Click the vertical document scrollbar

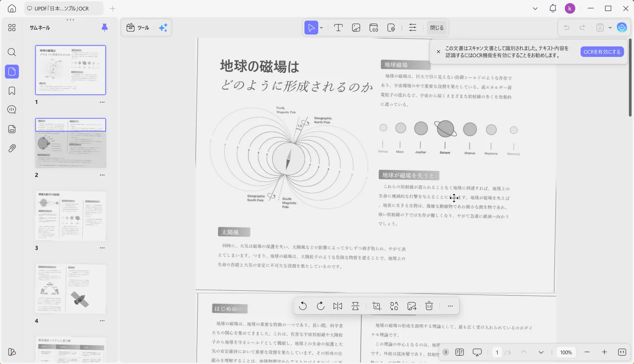630,78
